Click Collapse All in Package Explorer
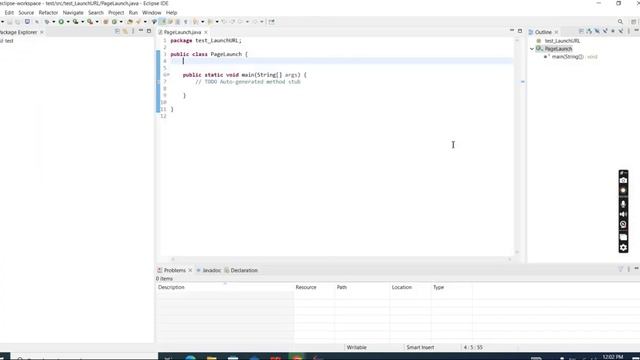 click(x=118, y=31)
